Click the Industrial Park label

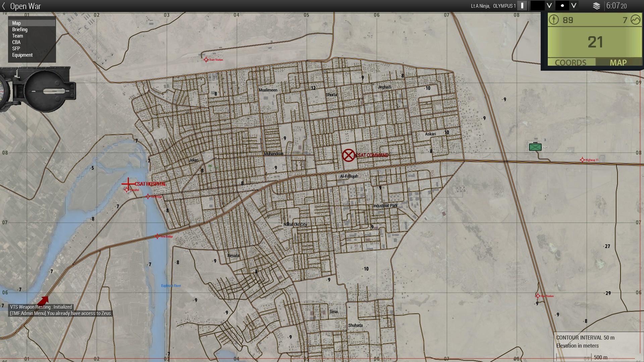pyautogui.click(x=385, y=206)
